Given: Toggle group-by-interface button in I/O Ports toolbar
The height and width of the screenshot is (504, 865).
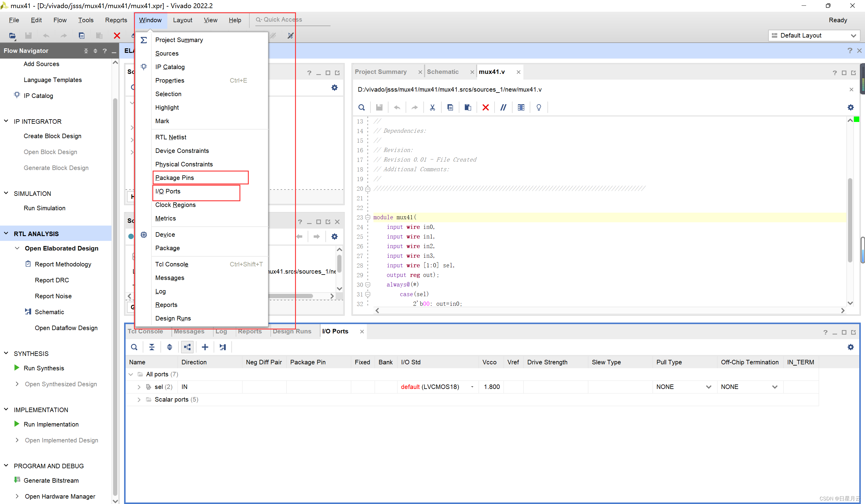Looking at the screenshot, I should [187, 347].
